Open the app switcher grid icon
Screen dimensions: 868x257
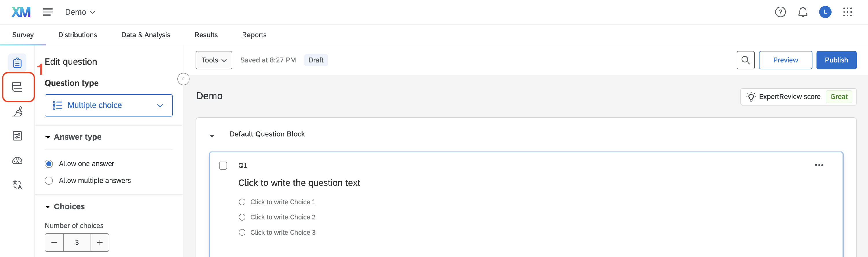(847, 12)
